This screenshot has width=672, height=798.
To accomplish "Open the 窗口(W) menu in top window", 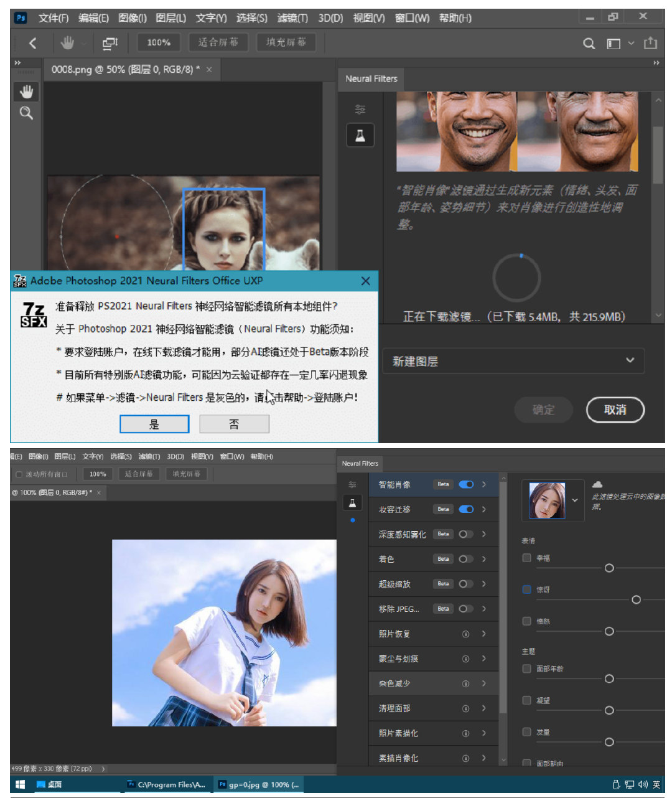I will click(x=412, y=18).
